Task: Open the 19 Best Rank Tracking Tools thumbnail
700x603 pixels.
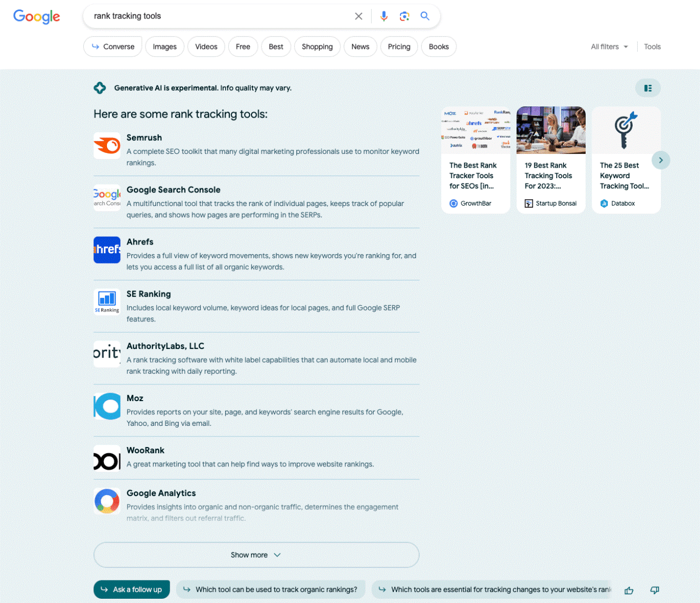Action: point(551,130)
